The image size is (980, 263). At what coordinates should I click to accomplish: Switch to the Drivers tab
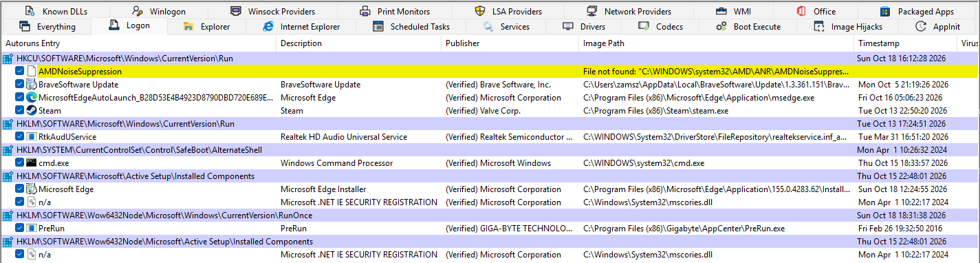tap(585, 27)
